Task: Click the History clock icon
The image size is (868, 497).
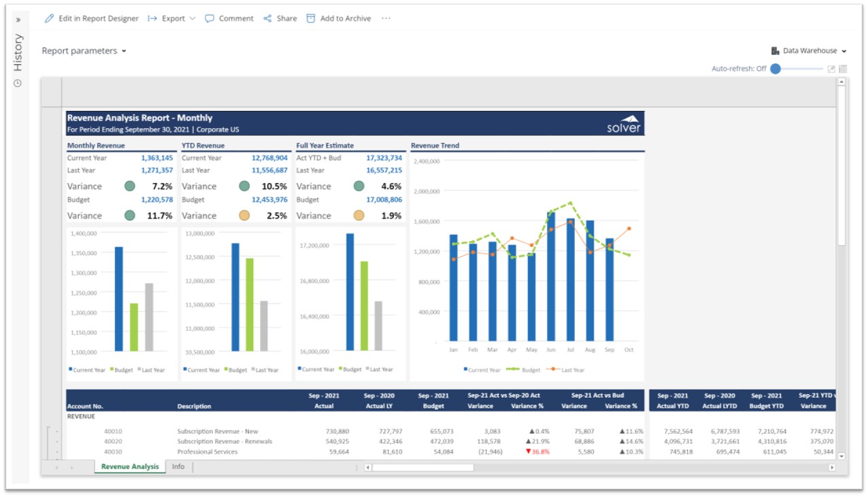Action: tap(18, 83)
